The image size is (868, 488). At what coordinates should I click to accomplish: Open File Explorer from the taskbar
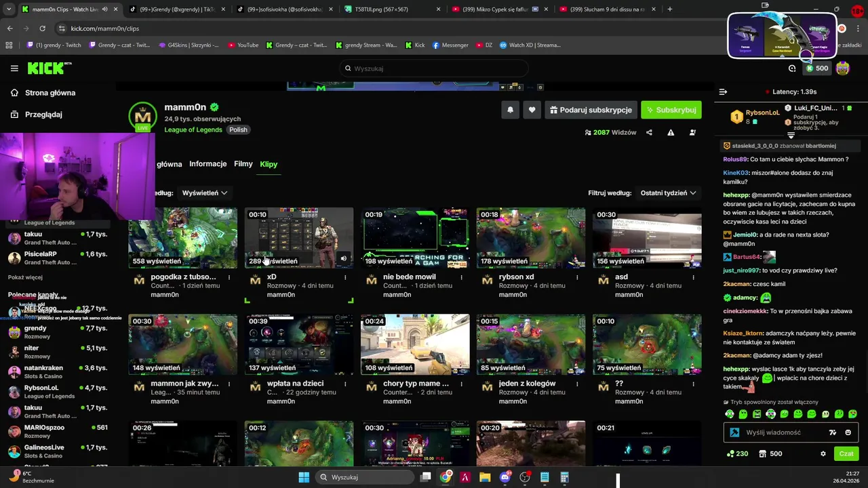(x=485, y=477)
